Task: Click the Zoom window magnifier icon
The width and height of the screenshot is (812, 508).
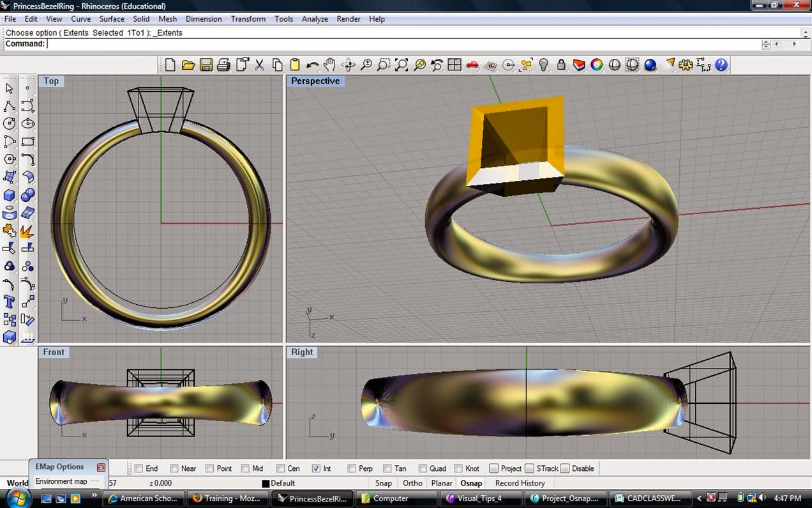Action: (x=384, y=65)
